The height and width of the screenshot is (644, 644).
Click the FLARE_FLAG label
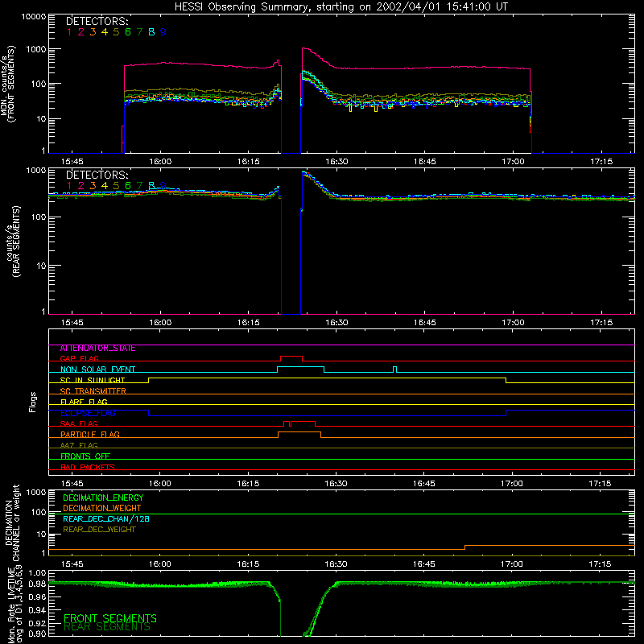(84, 402)
